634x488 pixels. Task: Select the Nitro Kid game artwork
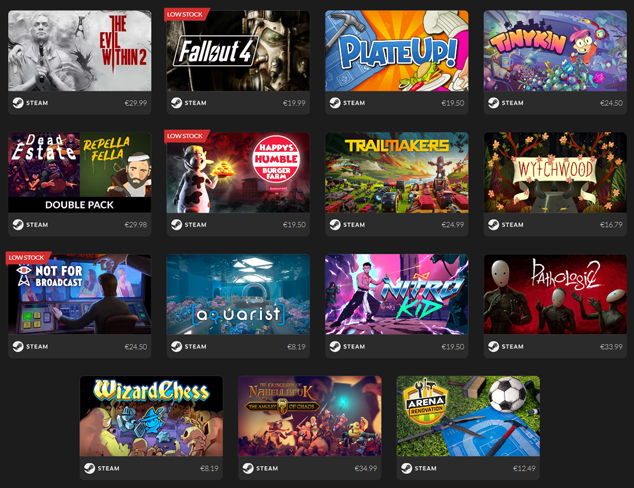397,294
